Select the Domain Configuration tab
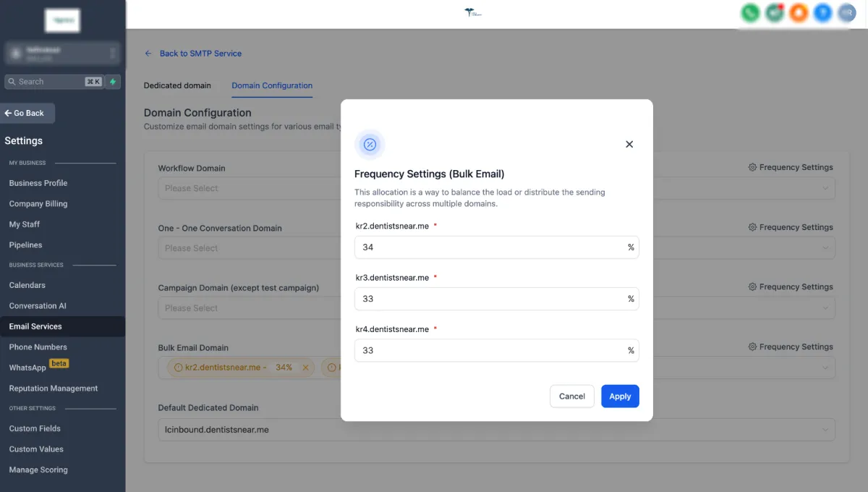 tap(272, 85)
